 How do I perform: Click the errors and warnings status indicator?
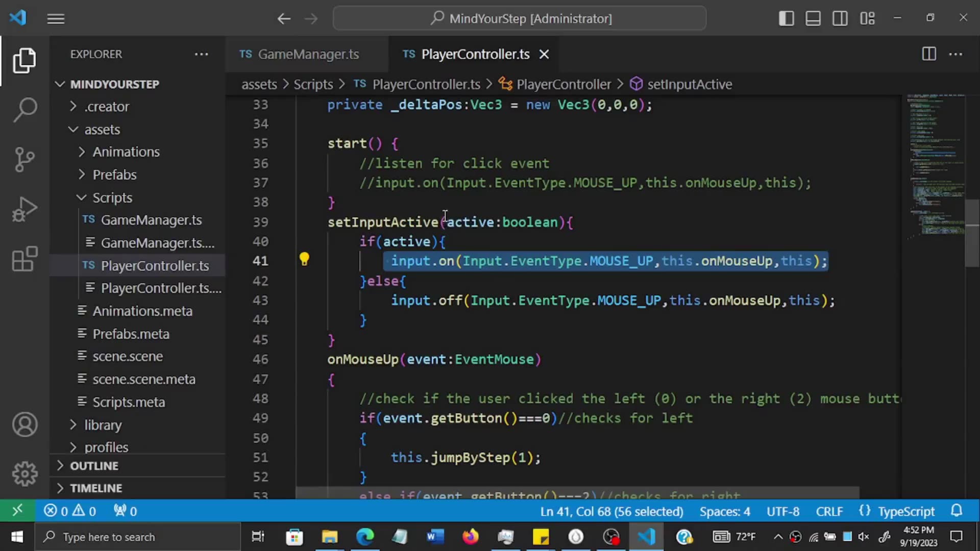coord(69,511)
